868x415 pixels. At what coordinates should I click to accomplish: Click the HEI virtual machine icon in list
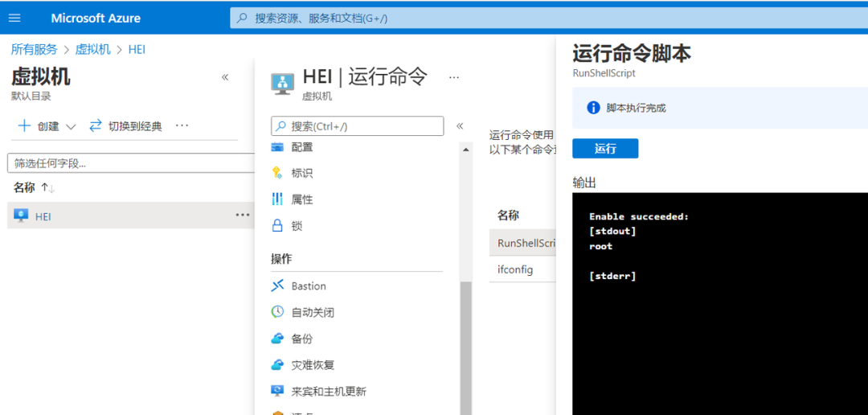[21, 216]
